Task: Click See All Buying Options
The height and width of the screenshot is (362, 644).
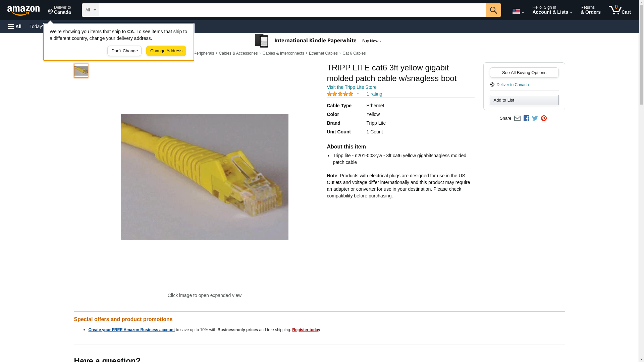Action: pyautogui.click(x=524, y=73)
